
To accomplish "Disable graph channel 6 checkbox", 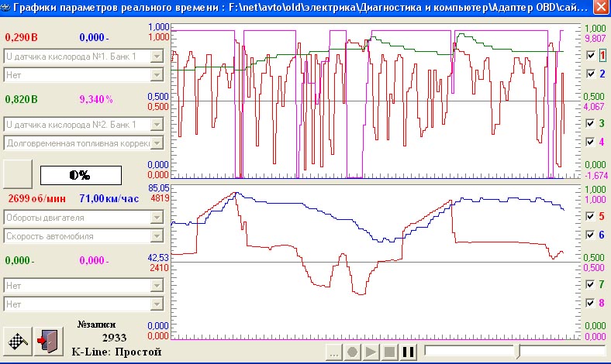I will [591, 235].
